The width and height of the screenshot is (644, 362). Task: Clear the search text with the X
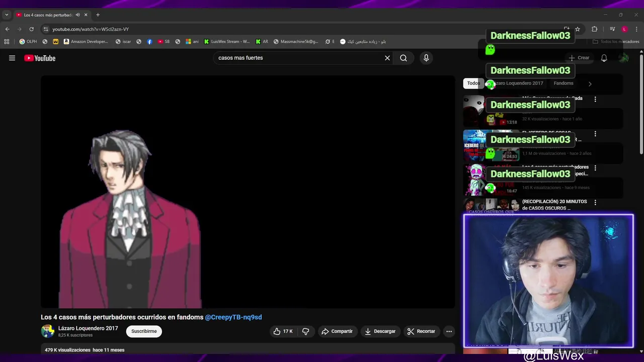[387, 58]
